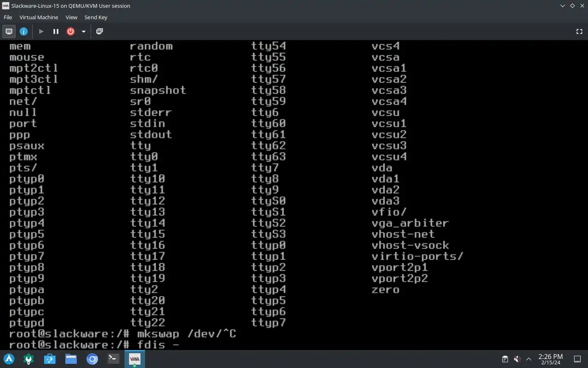Open the clipboard tray icon

[505, 359]
